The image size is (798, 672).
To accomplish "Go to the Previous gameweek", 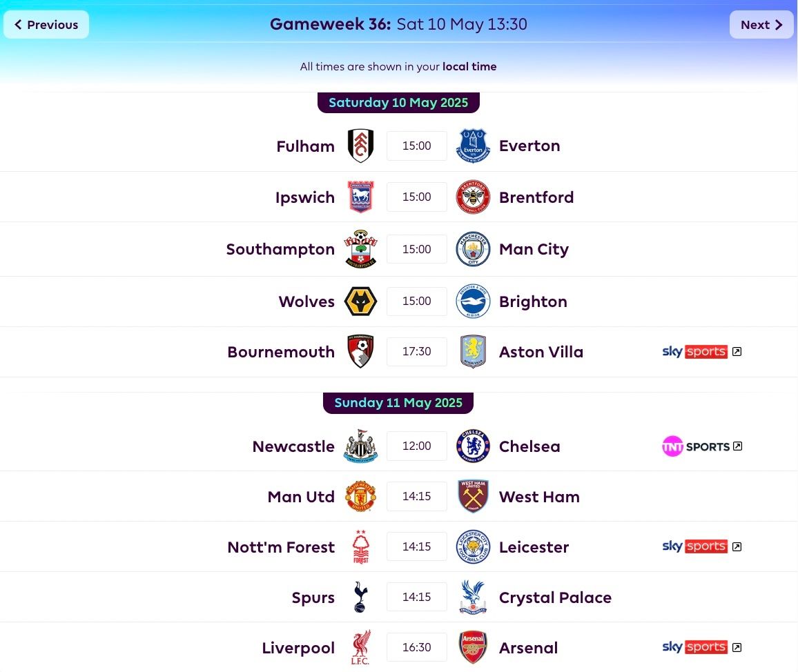I will coord(46,24).
